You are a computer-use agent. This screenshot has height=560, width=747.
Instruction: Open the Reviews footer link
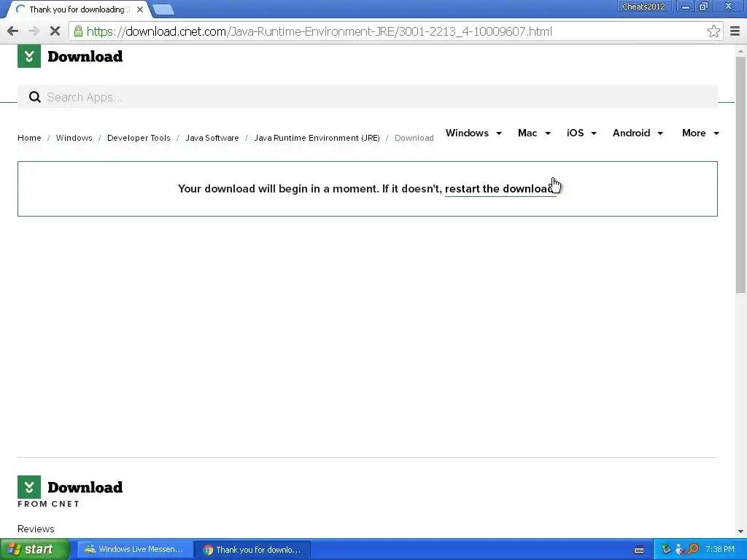[x=36, y=529]
